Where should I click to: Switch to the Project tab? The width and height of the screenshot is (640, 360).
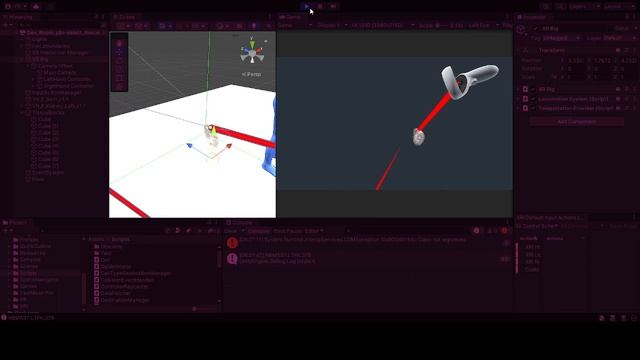click(x=16, y=222)
